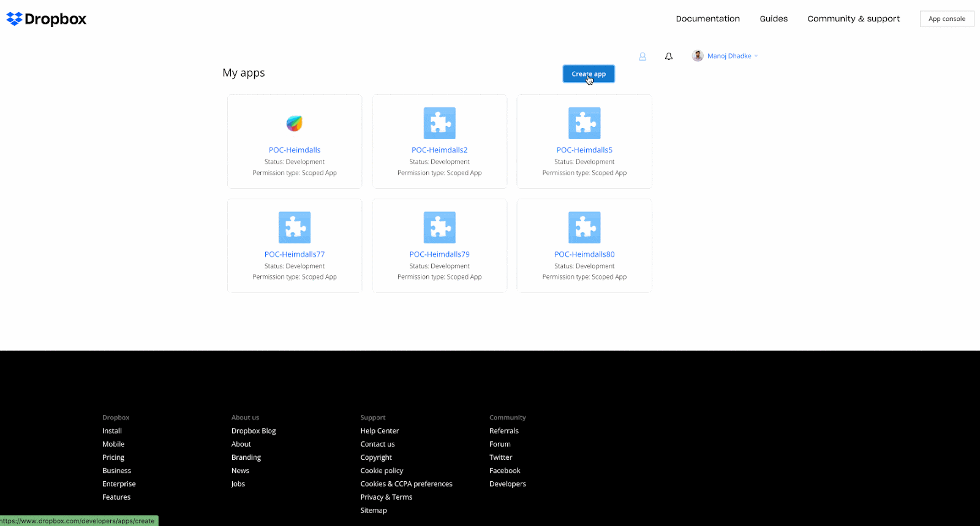This screenshot has height=526, width=980.
Task: Click the Jobs footer link
Action: tap(238, 484)
